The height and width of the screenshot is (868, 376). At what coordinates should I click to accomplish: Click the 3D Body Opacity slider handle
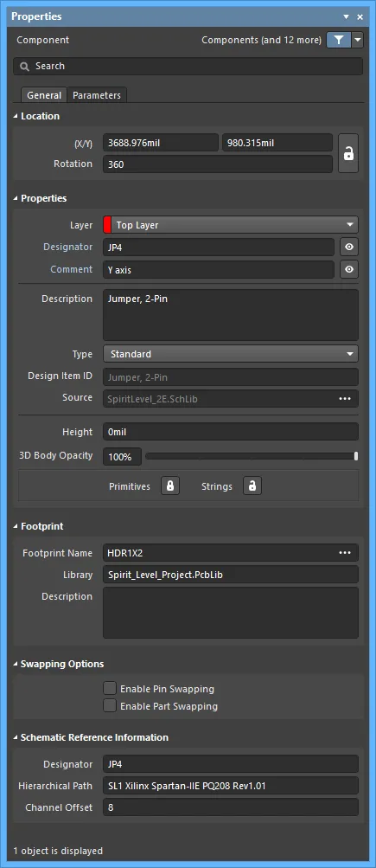pos(356,456)
